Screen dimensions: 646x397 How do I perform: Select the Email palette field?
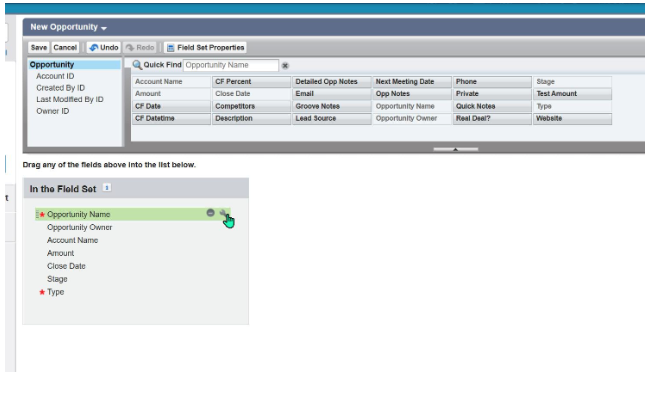coord(332,93)
